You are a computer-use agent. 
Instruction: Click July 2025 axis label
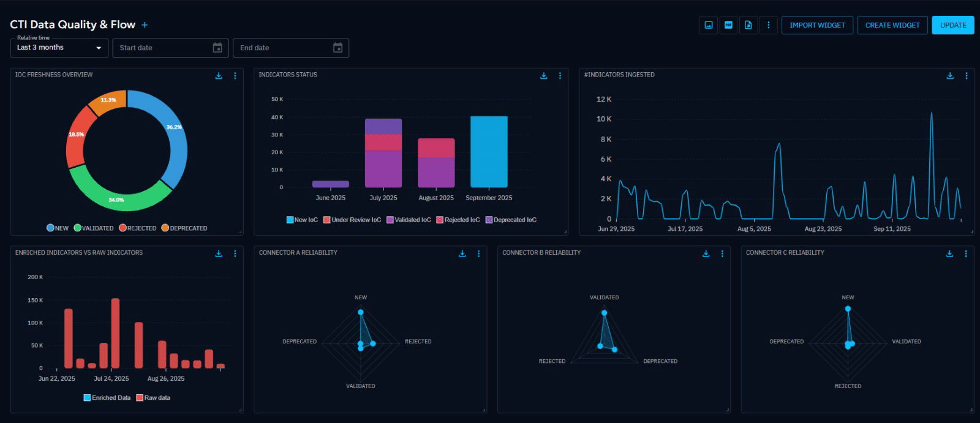pos(383,198)
